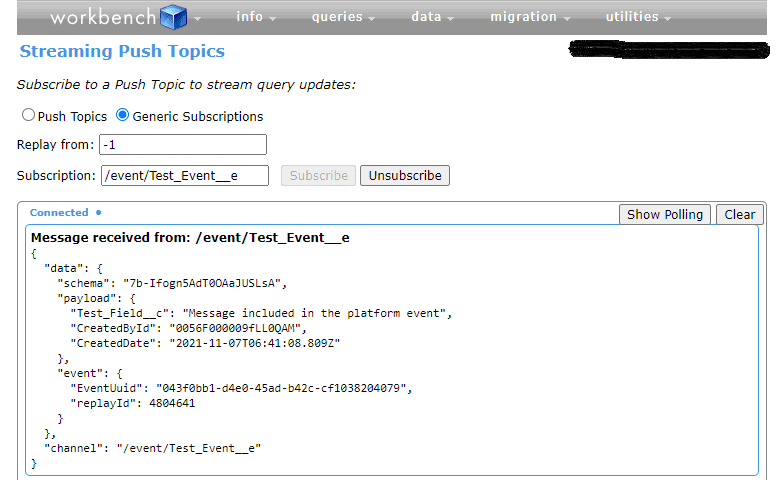This screenshot has height=480, width=779.
Task: Click the replayId 4804641 value
Action: point(172,403)
